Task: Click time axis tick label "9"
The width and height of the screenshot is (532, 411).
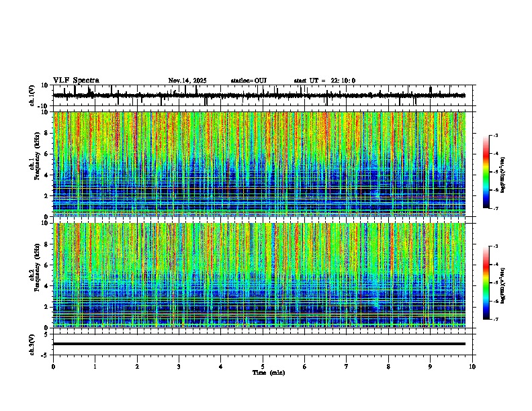Action: coord(430,367)
